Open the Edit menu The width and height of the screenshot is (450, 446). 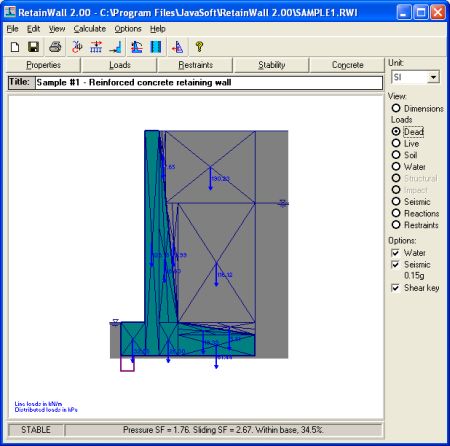[33, 29]
